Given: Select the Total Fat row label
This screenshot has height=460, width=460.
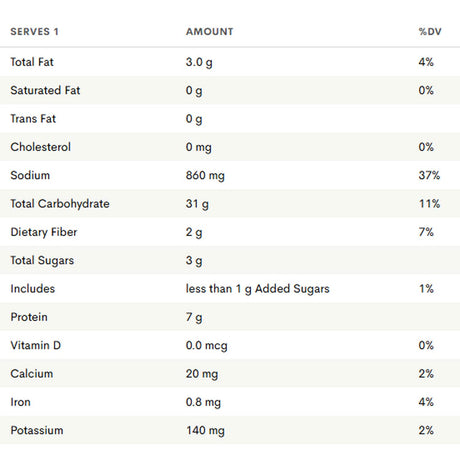Looking at the screenshot, I should coord(32,62).
